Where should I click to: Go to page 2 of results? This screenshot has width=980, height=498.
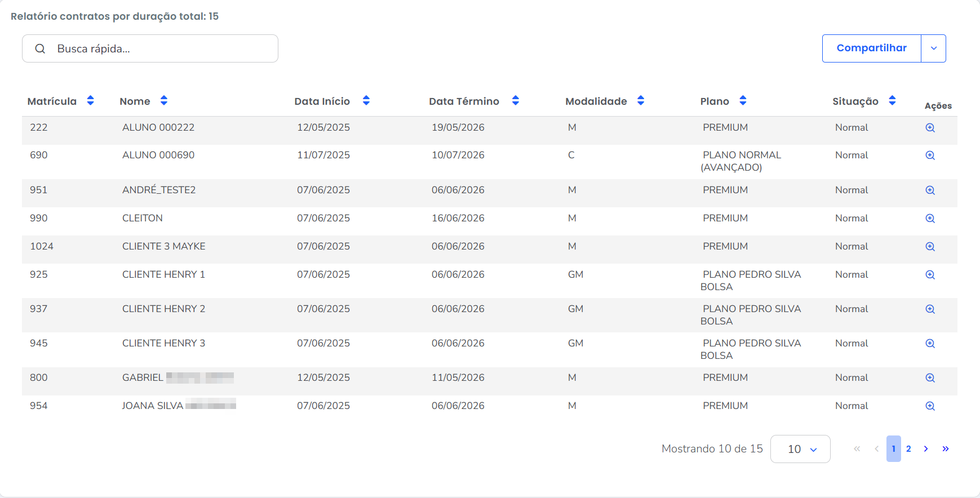(908, 449)
